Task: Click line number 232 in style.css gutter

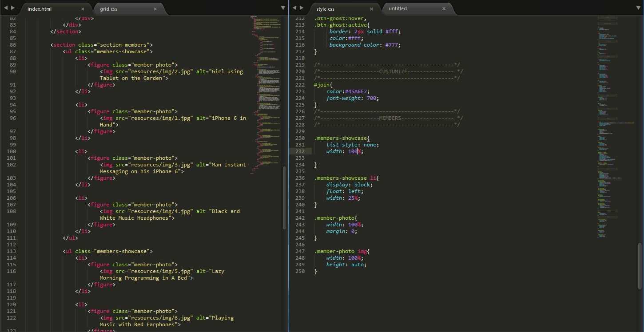Action: [x=300, y=151]
